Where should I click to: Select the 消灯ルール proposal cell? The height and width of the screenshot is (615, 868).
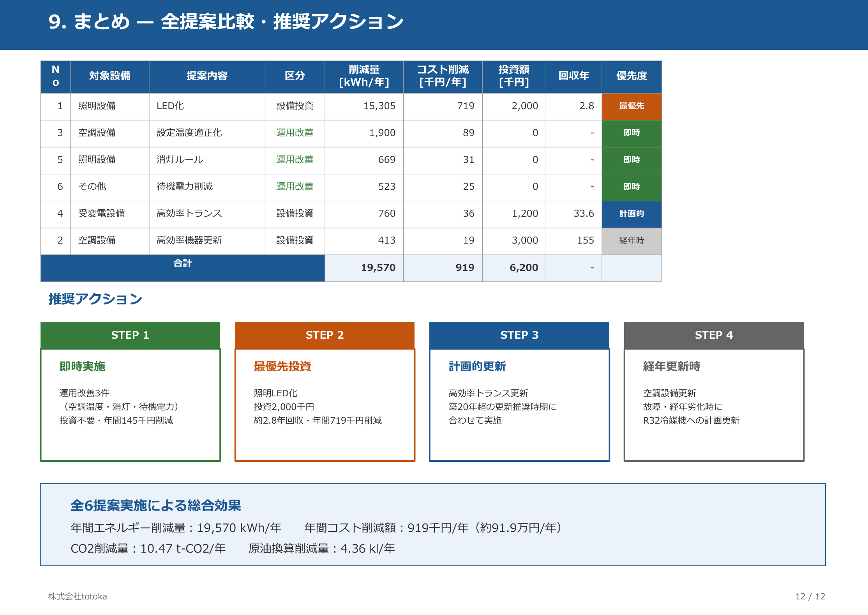[x=207, y=160]
